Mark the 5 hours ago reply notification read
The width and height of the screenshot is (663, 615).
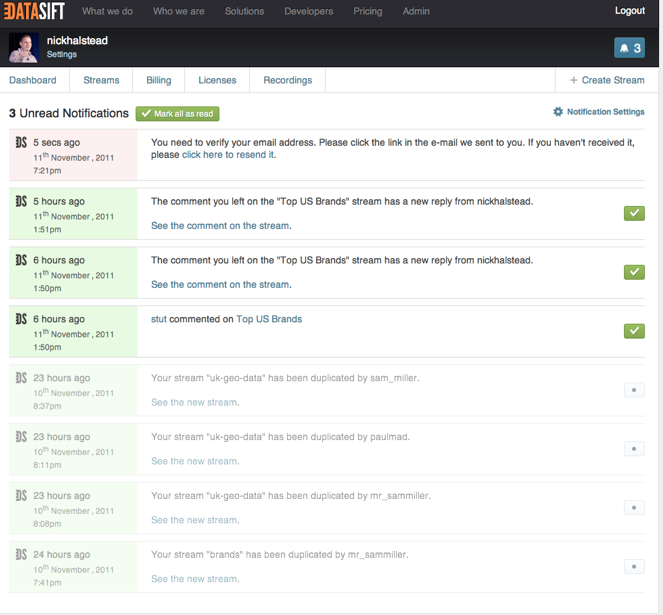634,213
